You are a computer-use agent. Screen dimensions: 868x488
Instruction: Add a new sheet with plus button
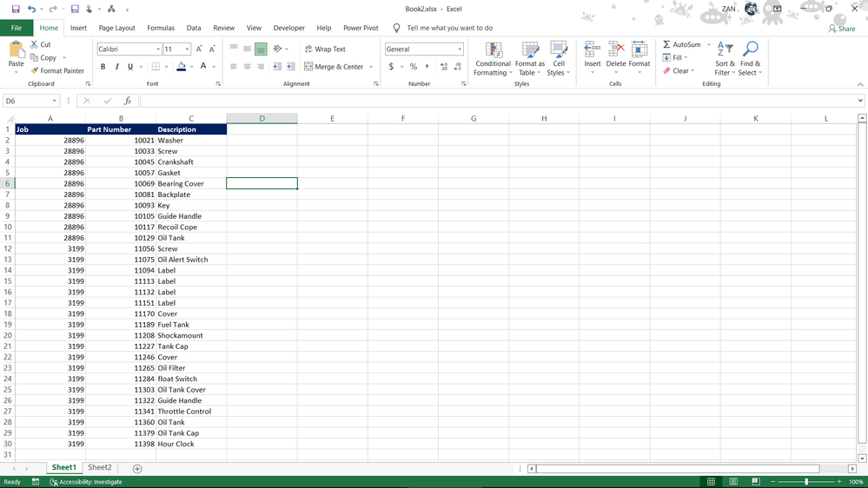(137, 469)
